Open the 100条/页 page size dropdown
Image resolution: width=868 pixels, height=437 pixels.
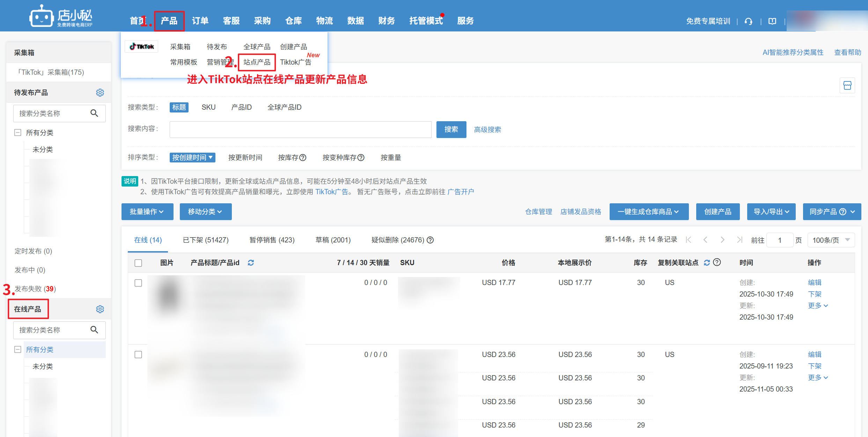point(831,240)
